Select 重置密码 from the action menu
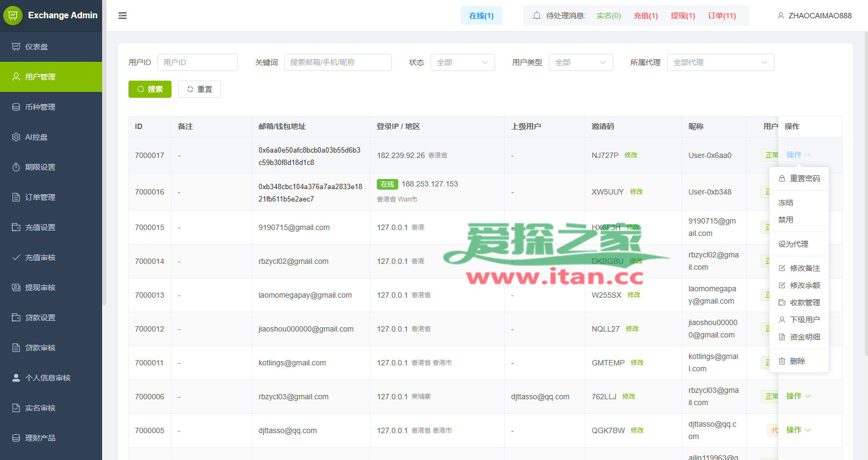Screen dimensions: 868x460 coord(805,178)
